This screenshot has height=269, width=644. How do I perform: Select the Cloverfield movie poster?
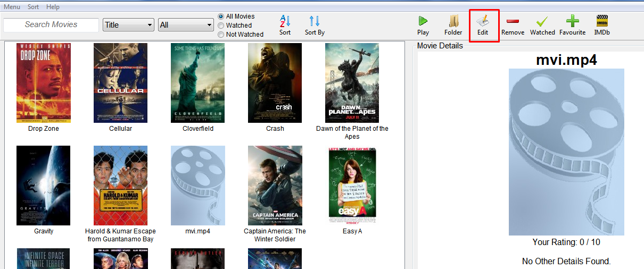pyautogui.click(x=198, y=83)
